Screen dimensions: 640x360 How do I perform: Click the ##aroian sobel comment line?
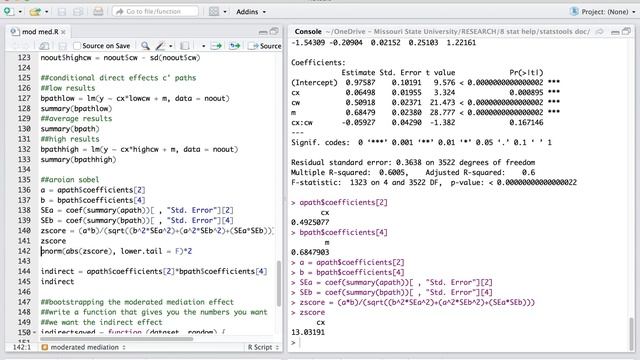[x=70, y=180]
